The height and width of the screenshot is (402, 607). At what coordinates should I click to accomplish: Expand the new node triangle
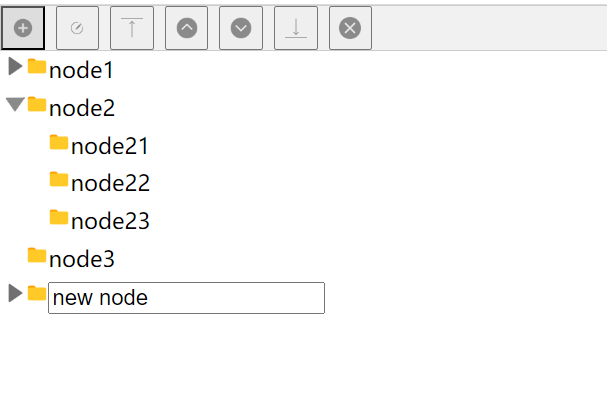[15, 293]
